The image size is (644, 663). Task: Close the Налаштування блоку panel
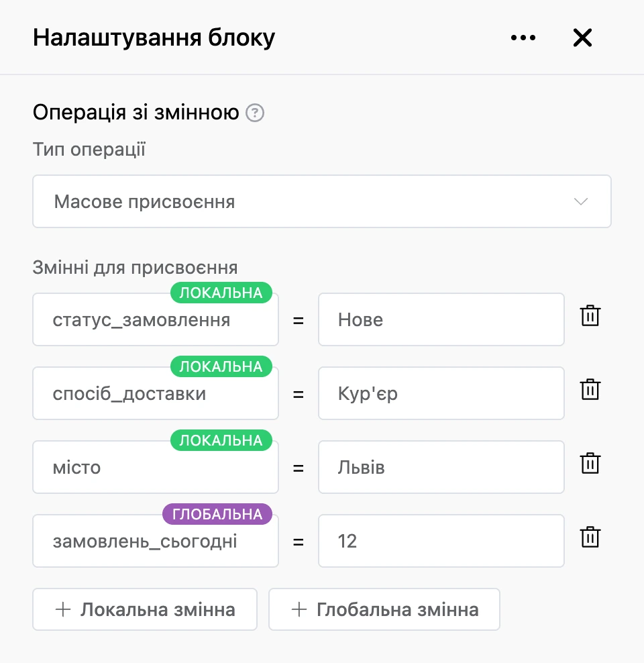pyautogui.click(x=582, y=38)
